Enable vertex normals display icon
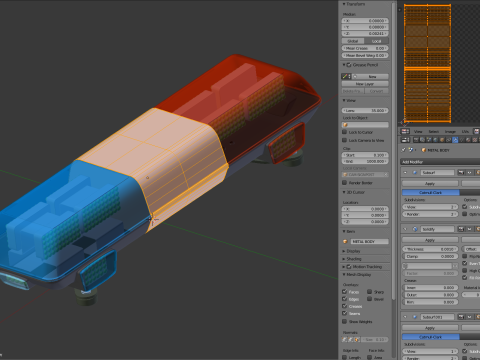Viewport: 480px width, 360px height. [344, 339]
